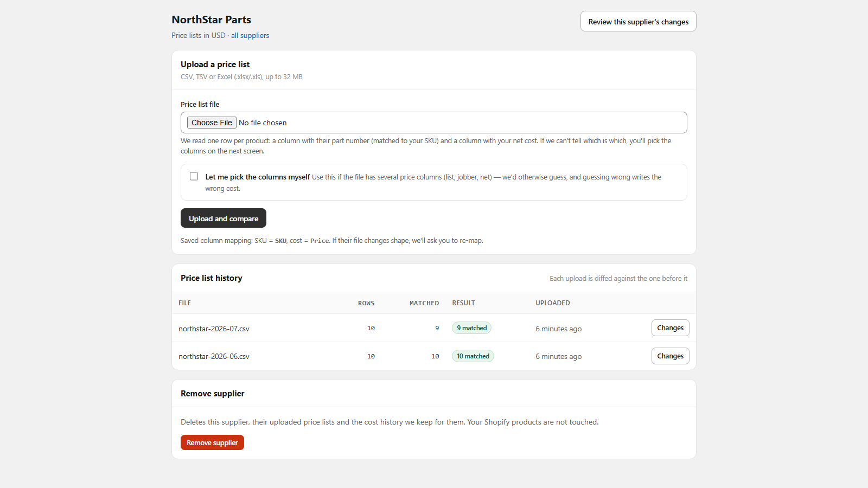Select the northstar-2026-06.csv file name
The width and height of the screenshot is (868, 488).
click(x=214, y=356)
